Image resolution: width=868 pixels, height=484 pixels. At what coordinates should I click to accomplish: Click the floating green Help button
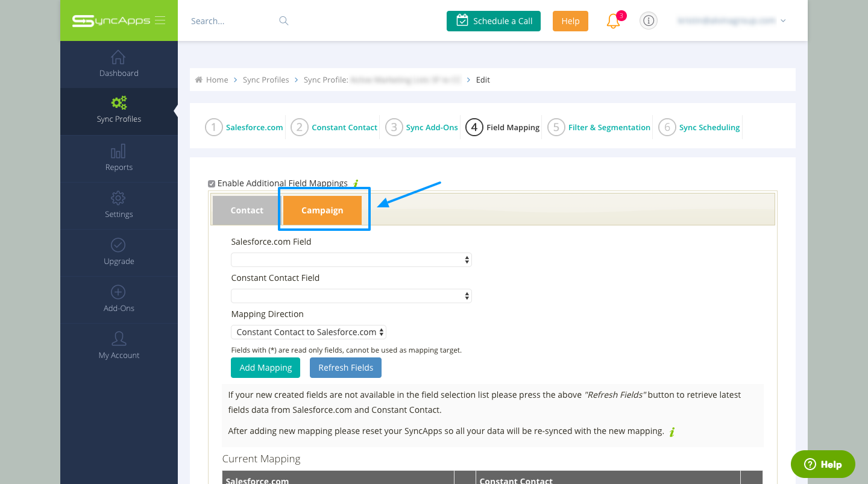[x=823, y=464]
